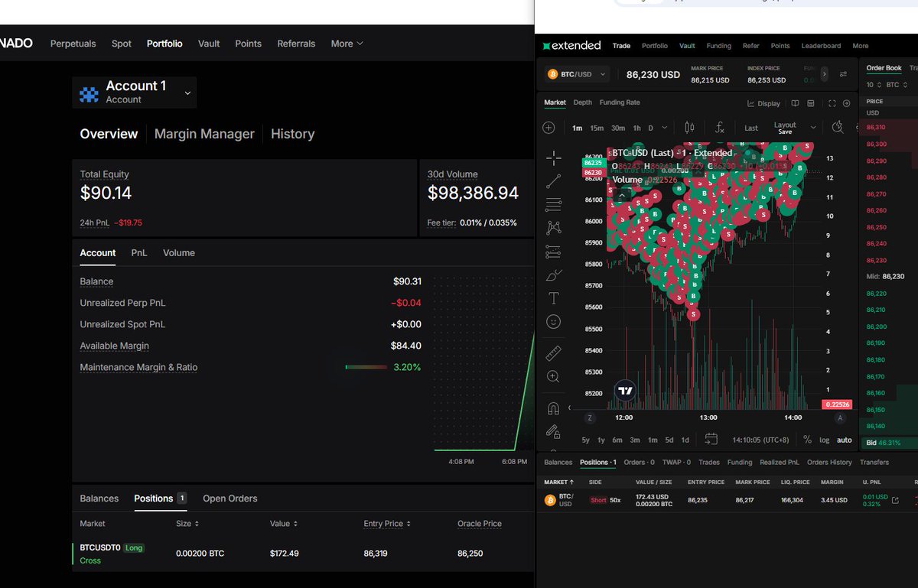Open the Account 1 dropdown in NADO
Image resolution: width=918 pixels, height=588 pixels.
(188, 93)
